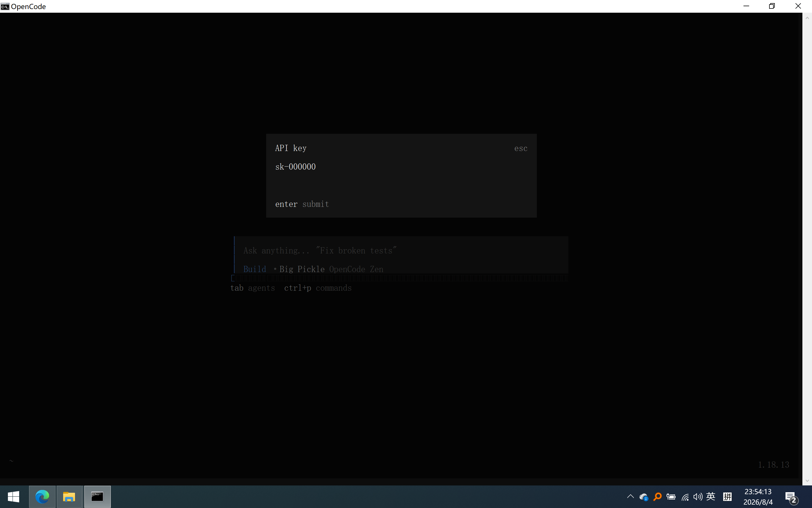This screenshot has height=508, width=812.
Task: Click the OpenCode Zen provider label
Action: [x=356, y=269]
